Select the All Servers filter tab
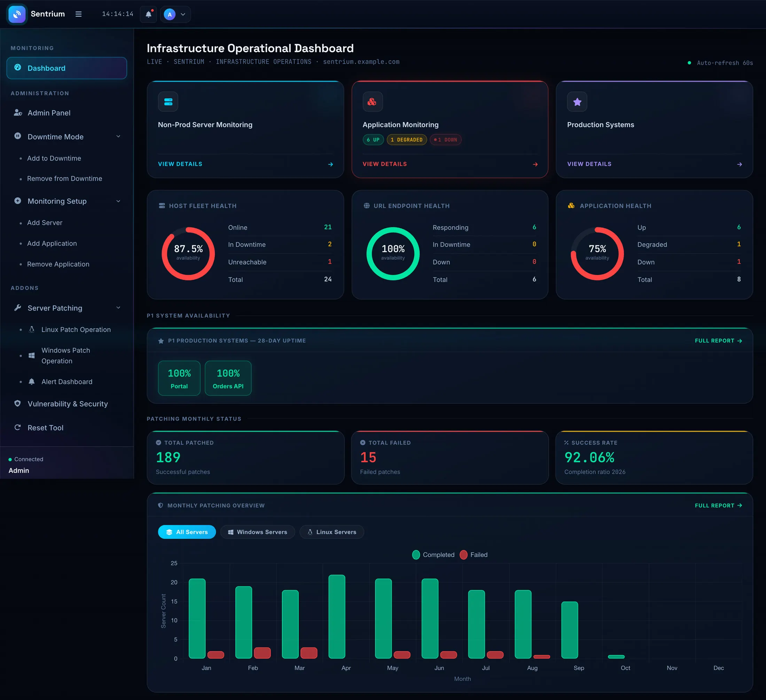The image size is (766, 700). pos(187,532)
